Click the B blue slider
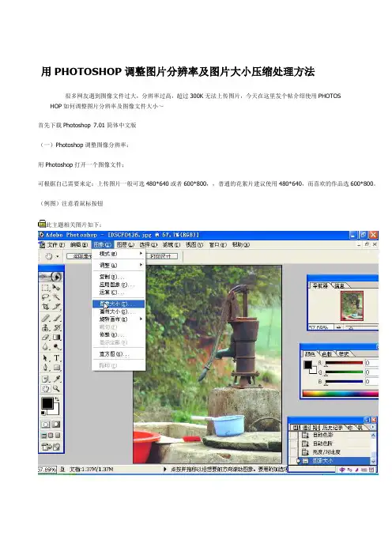This screenshot has width=392, height=555. (345, 382)
